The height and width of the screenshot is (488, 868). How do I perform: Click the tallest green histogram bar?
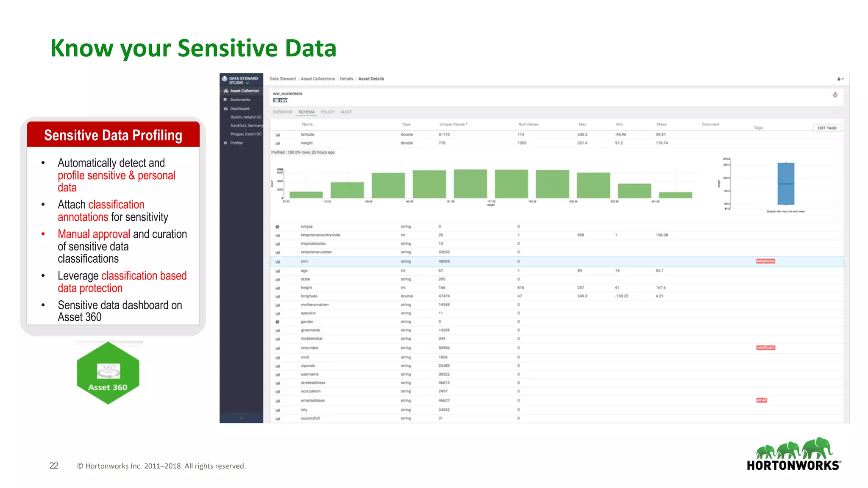point(470,183)
